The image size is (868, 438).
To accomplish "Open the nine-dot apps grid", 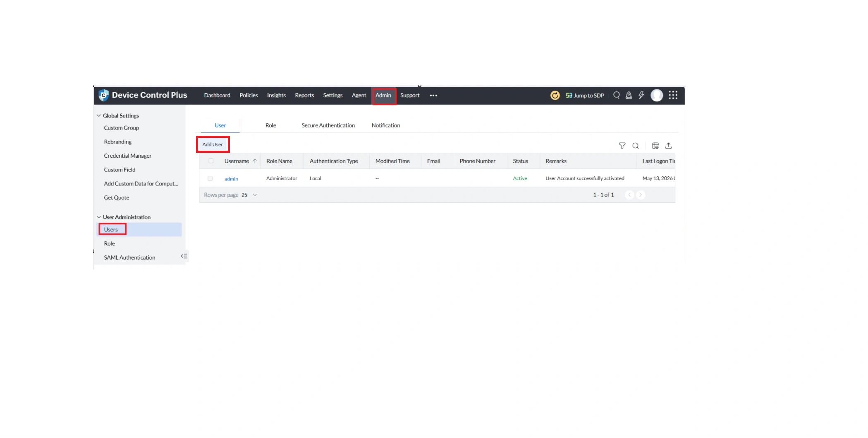I will pyautogui.click(x=673, y=95).
